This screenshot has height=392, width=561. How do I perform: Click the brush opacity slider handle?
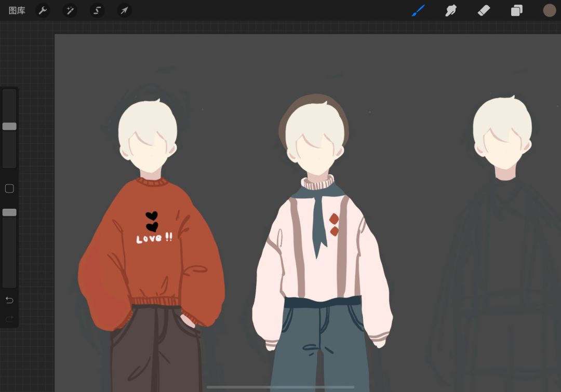tap(9, 212)
